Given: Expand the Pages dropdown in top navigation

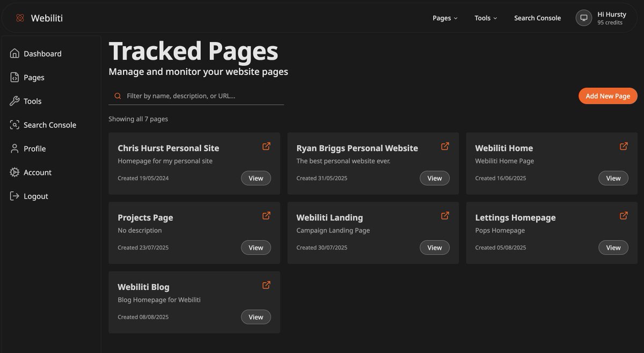Looking at the screenshot, I should click(x=445, y=18).
